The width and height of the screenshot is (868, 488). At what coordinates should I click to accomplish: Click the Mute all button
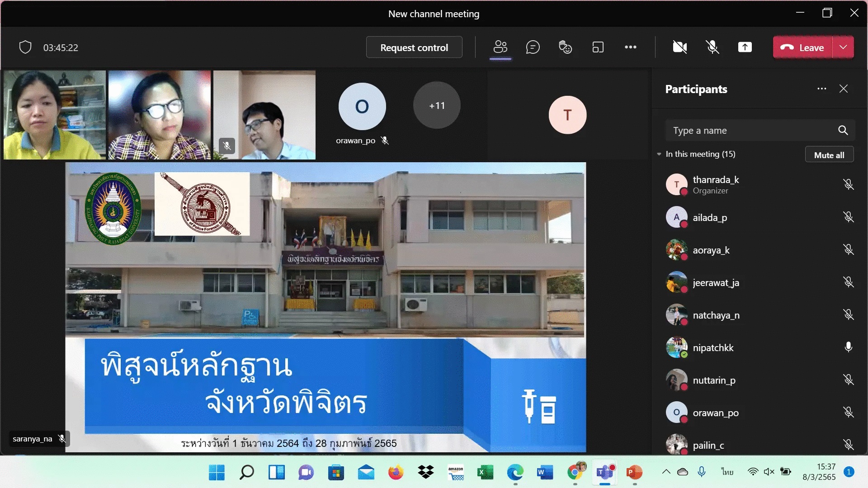click(x=829, y=155)
